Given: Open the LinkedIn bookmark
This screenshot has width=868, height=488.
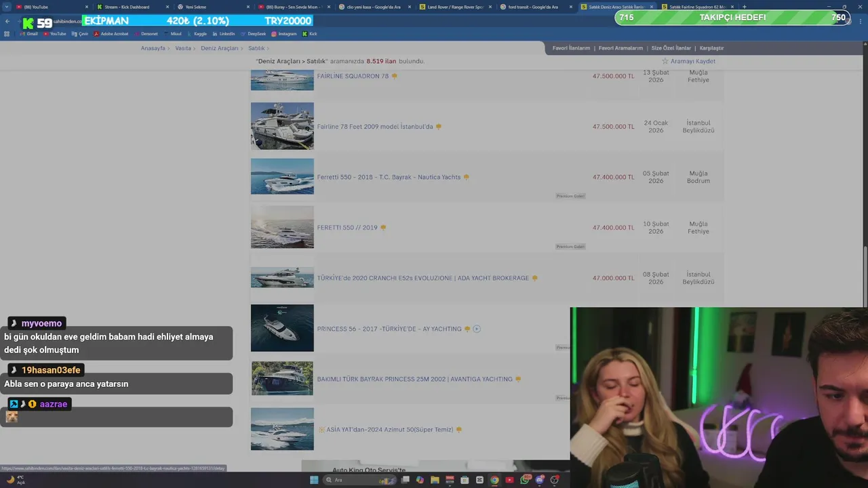Looking at the screenshot, I should click(223, 34).
